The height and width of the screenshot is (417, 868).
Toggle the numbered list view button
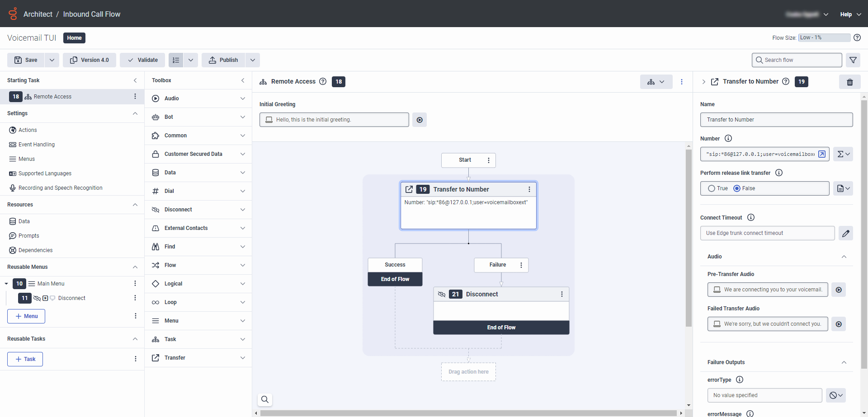click(x=176, y=60)
